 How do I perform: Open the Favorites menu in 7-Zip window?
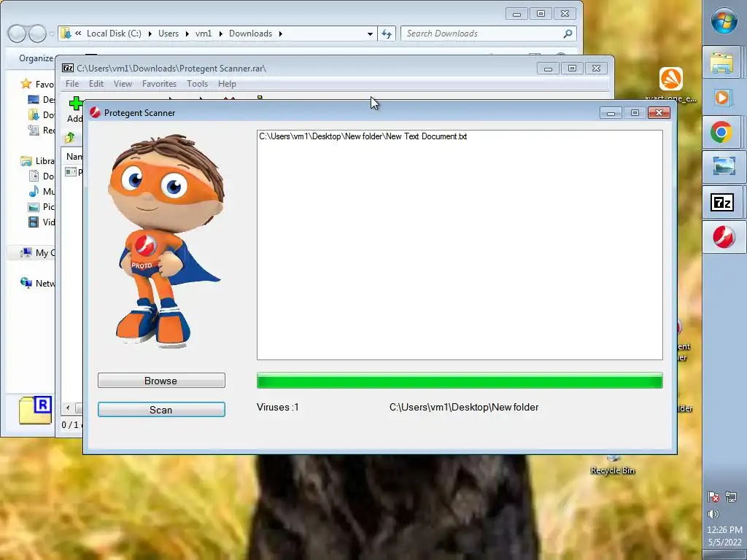[159, 84]
